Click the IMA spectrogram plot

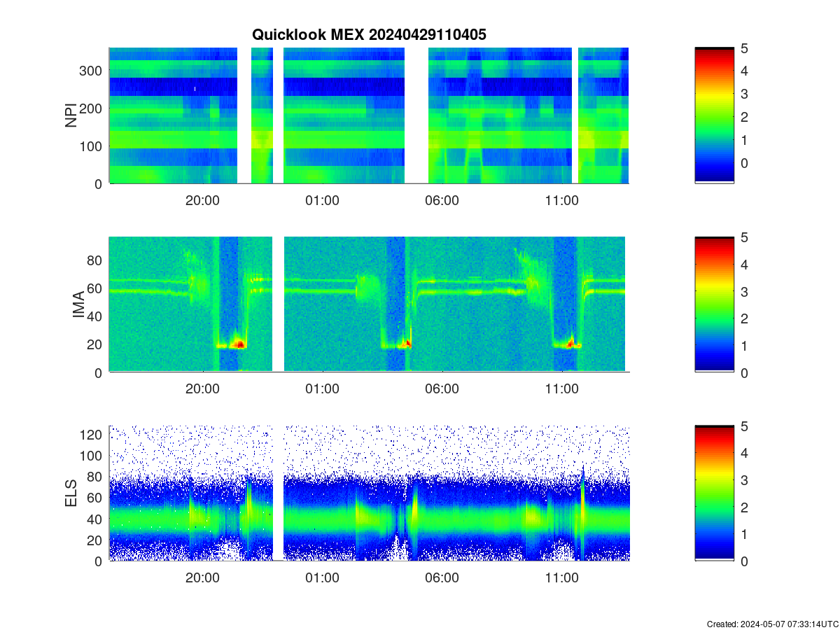tap(369, 304)
